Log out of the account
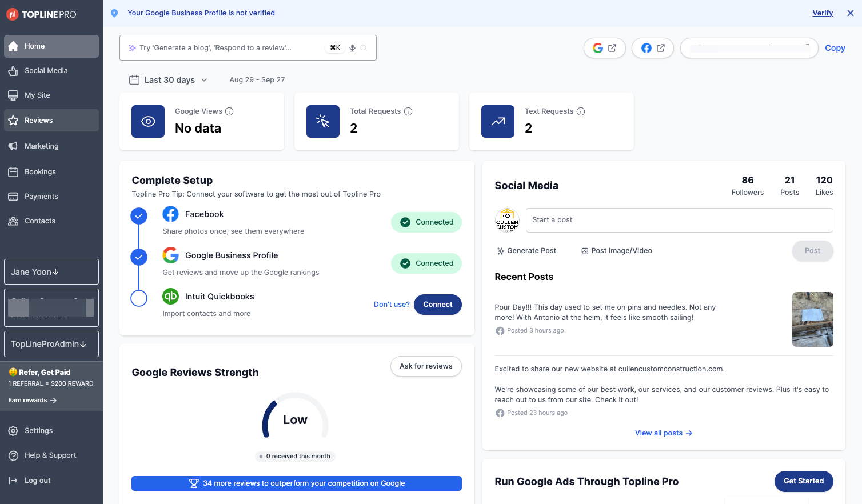Image resolution: width=862 pixels, height=504 pixels. pyautogui.click(x=51, y=481)
